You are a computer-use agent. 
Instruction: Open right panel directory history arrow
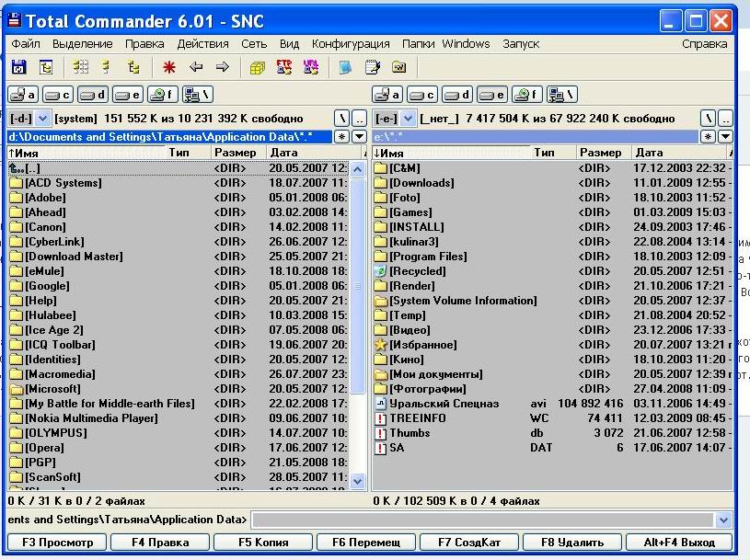coord(725,137)
